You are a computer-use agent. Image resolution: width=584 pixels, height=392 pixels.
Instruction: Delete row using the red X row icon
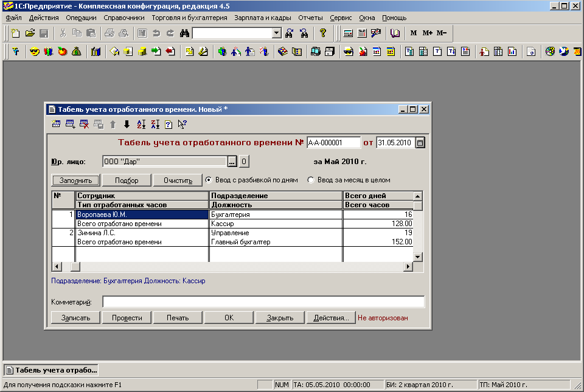click(x=84, y=124)
